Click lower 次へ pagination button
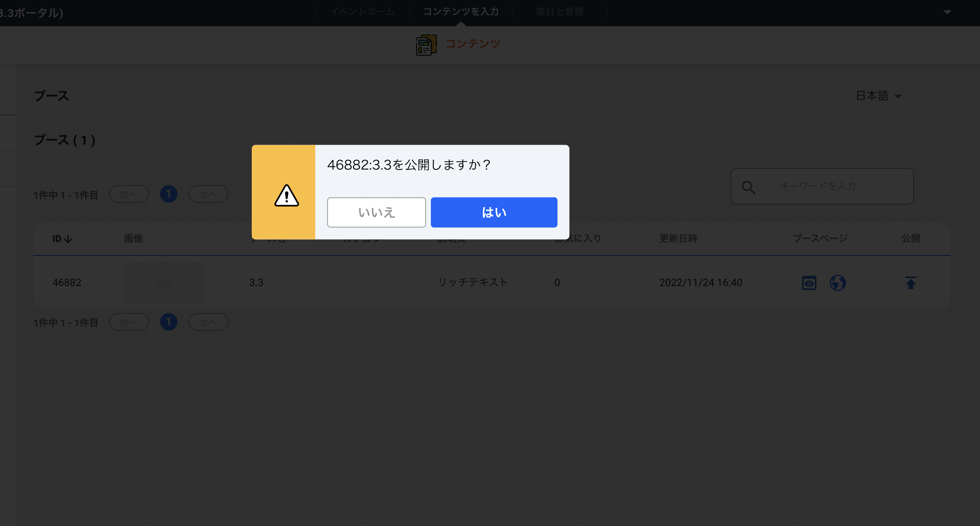980x526 pixels. (208, 322)
